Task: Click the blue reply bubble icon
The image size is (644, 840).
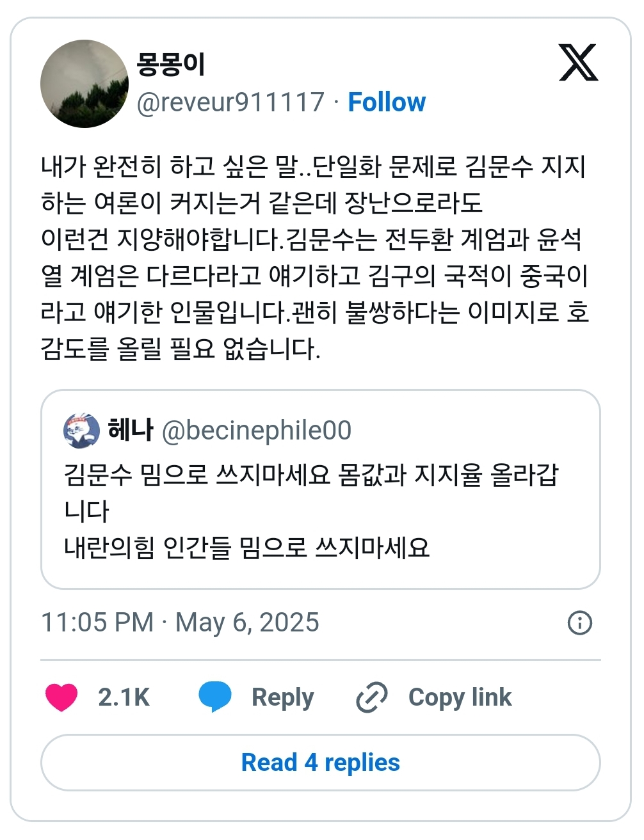Action: [215, 697]
